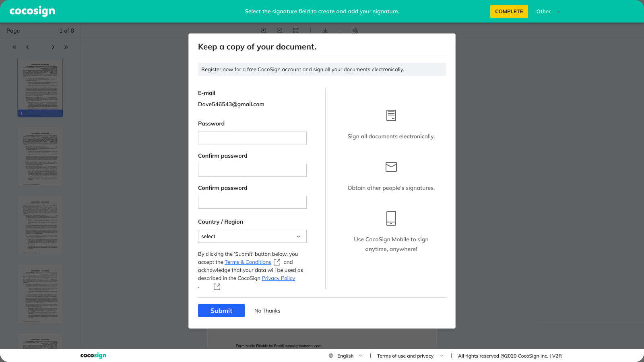Open the Privacy Policy link
644x362 pixels.
279,278
